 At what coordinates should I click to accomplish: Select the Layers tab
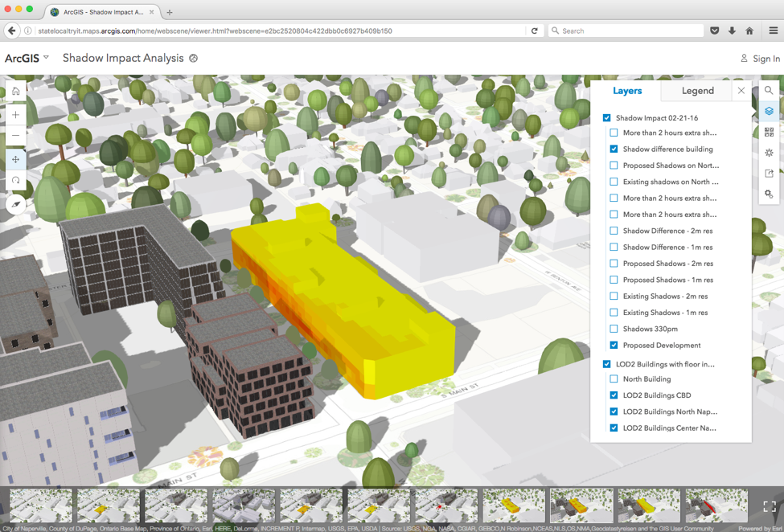pos(627,91)
